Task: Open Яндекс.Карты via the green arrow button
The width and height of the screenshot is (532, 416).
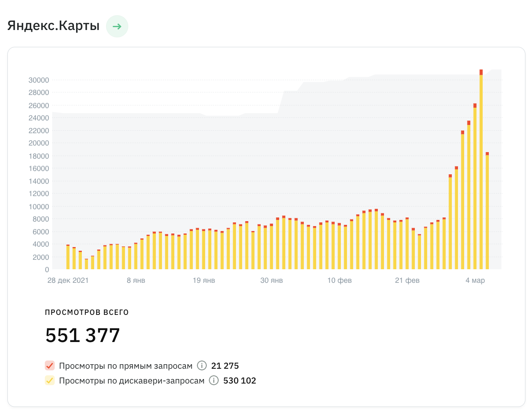Action: coord(117,26)
